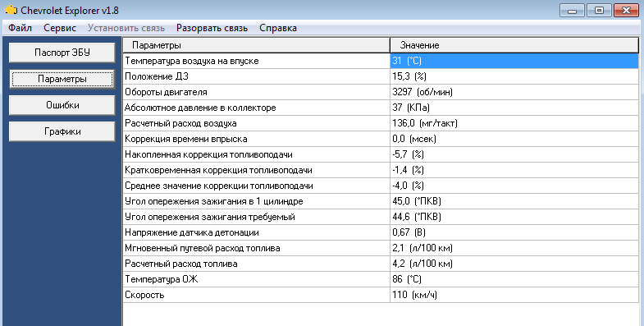Select row Угол опережения зажигания в 1 цилиндре
Screen dimensions: 644x326
[381, 201]
